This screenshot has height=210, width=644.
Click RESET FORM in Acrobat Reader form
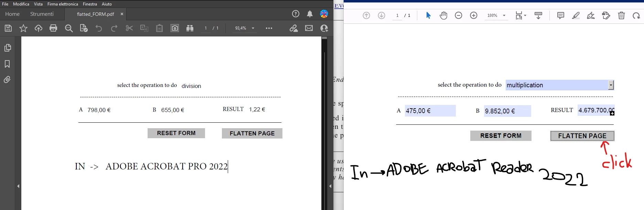(x=501, y=136)
